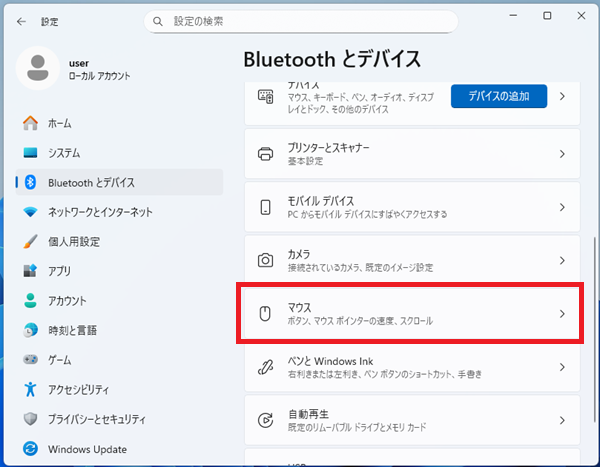
Task: Click the ネットワークとインターネット Wi-Fi icon
Action: 30,212
